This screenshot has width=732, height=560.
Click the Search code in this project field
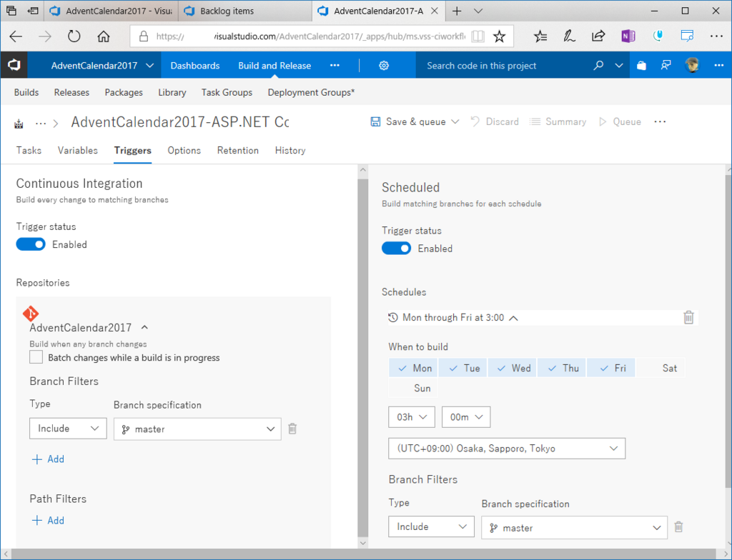[502, 66]
